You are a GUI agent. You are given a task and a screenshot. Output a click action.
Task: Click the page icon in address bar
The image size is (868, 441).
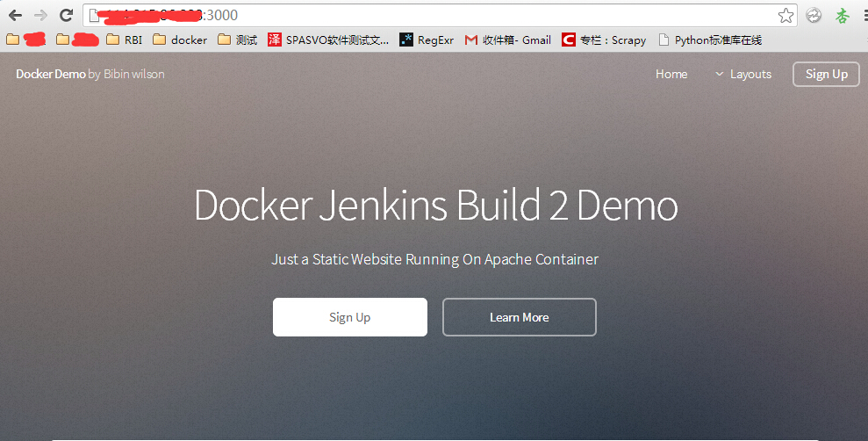pyautogui.click(x=94, y=16)
